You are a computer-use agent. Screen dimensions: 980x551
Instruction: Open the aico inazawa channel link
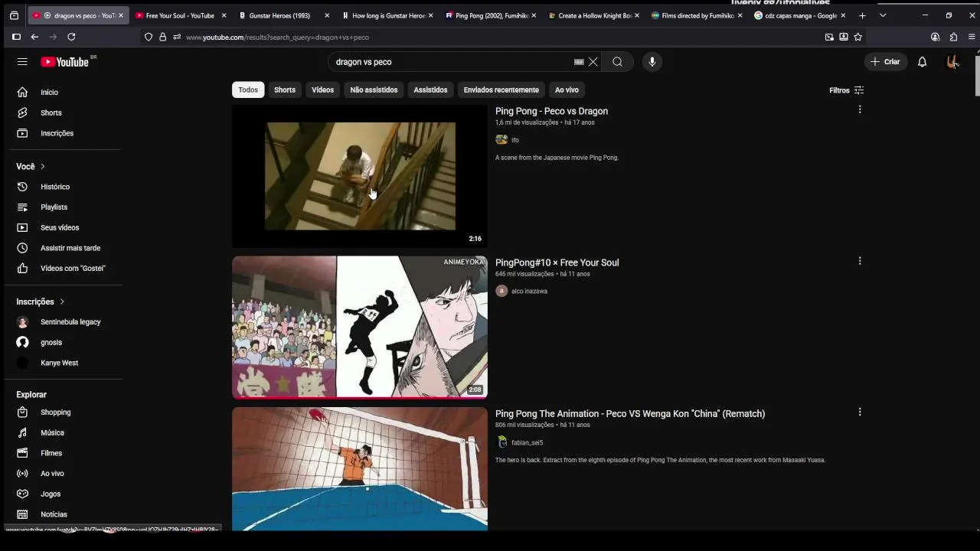(529, 291)
